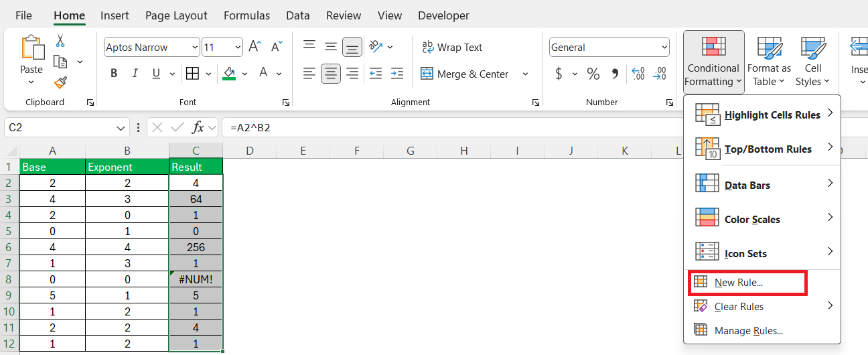Click the Orientation text angle icon
868x355 pixels.
coord(376,47)
